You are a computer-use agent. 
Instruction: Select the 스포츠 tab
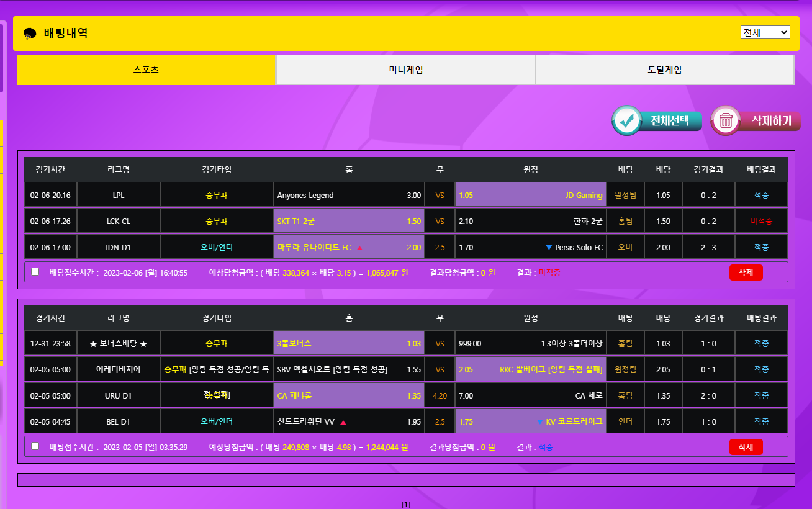(x=146, y=70)
